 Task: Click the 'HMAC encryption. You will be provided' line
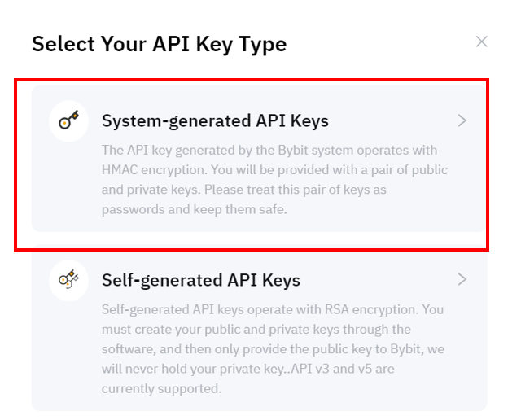pyautogui.click(x=274, y=170)
